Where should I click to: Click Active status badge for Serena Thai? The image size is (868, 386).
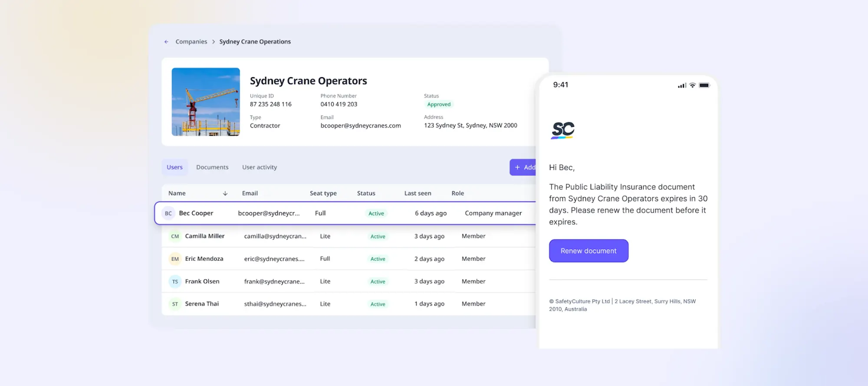378,304
